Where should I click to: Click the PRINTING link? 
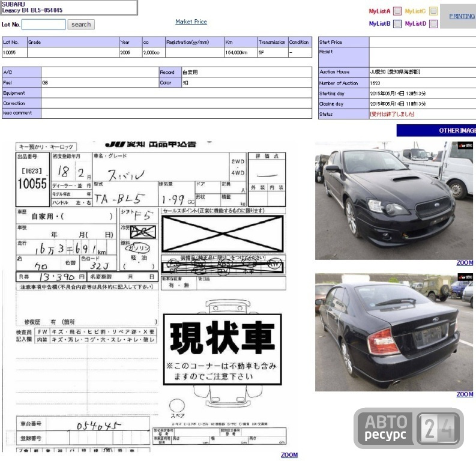coord(462,16)
